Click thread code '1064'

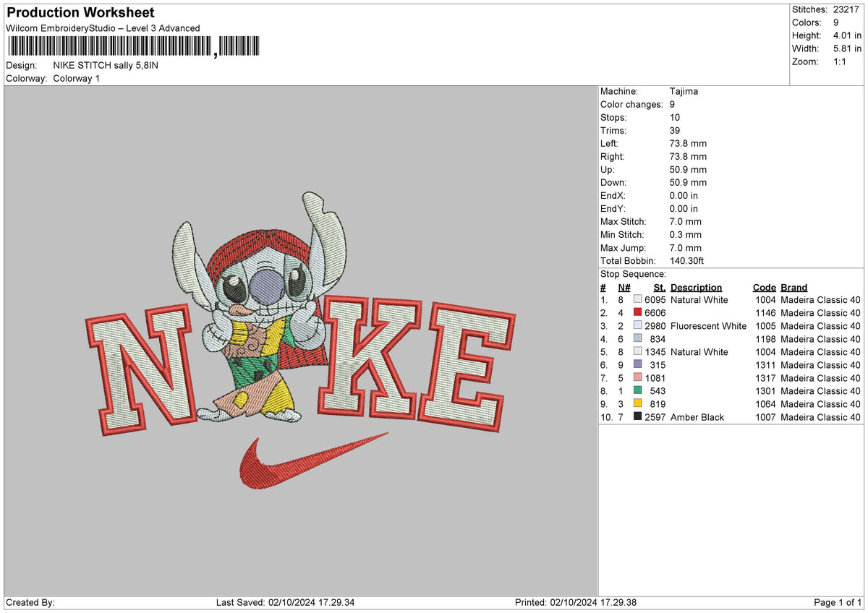766,404
